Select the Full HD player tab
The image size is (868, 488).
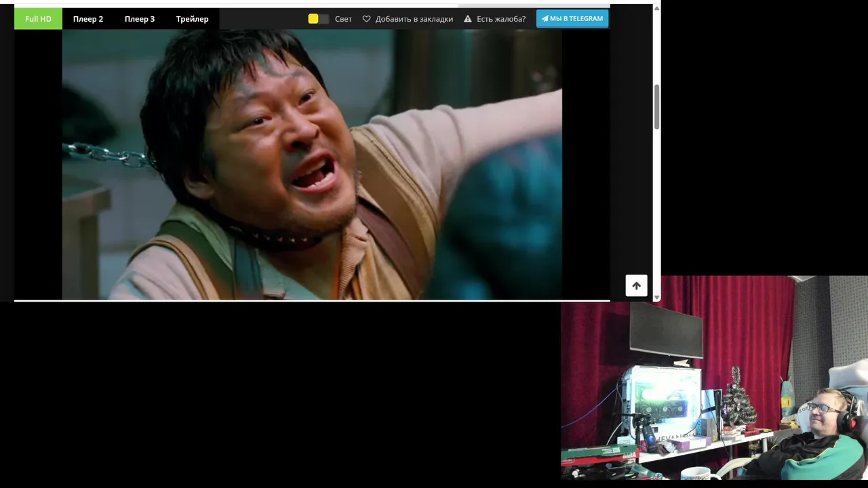tap(38, 19)
